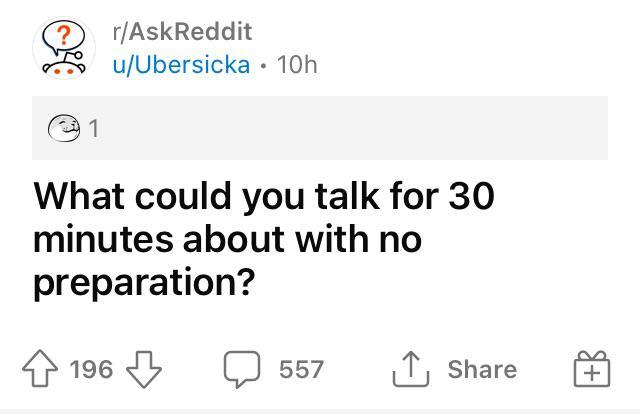Click the award count number 1
The image size is (640, 414).
coord(94,128)
